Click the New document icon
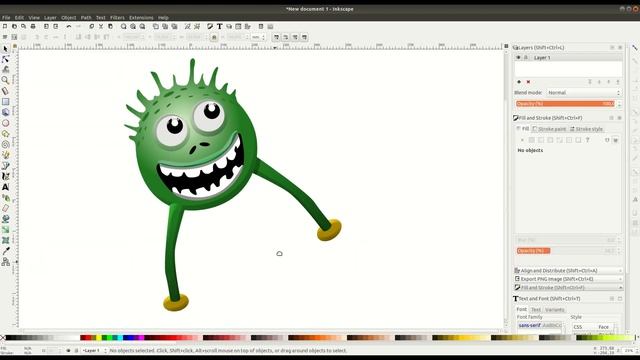Viewport: 640px width, 360px height. pyautogui.click(x=5, y=26)
